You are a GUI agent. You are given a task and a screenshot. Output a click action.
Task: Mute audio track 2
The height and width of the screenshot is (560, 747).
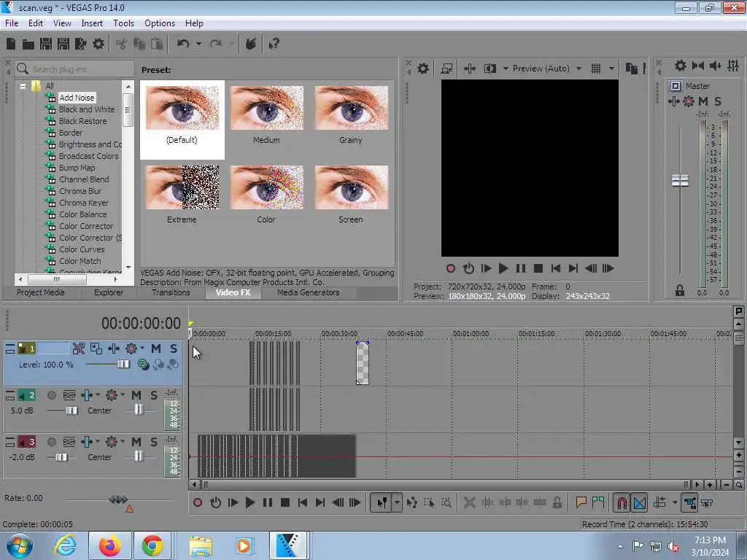[x=136, y=395]
